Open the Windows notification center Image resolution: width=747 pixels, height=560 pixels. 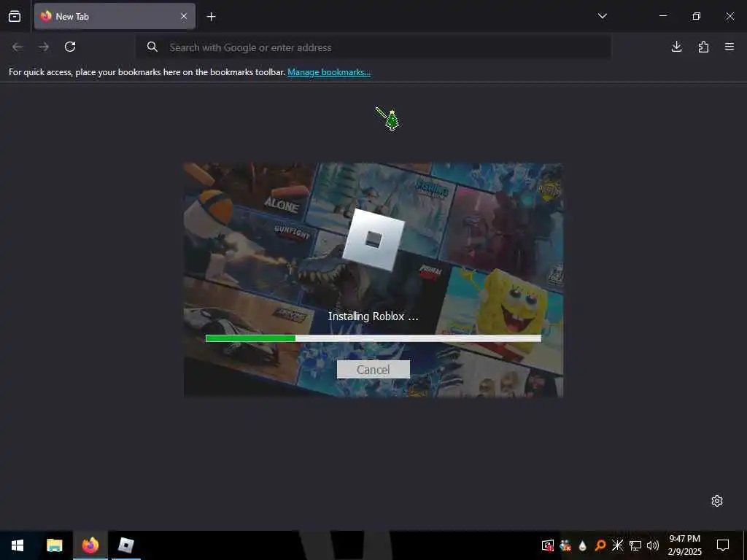pos(723,545)
